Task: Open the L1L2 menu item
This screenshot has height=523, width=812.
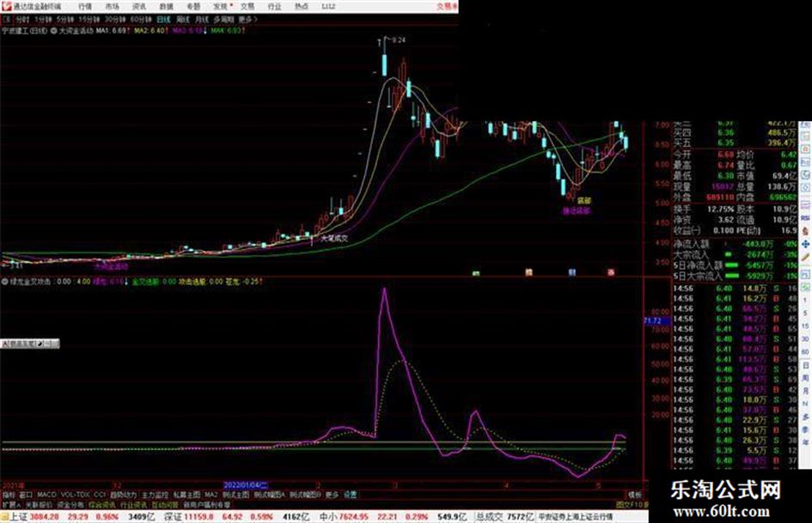Action: click(x=328, y=7)
